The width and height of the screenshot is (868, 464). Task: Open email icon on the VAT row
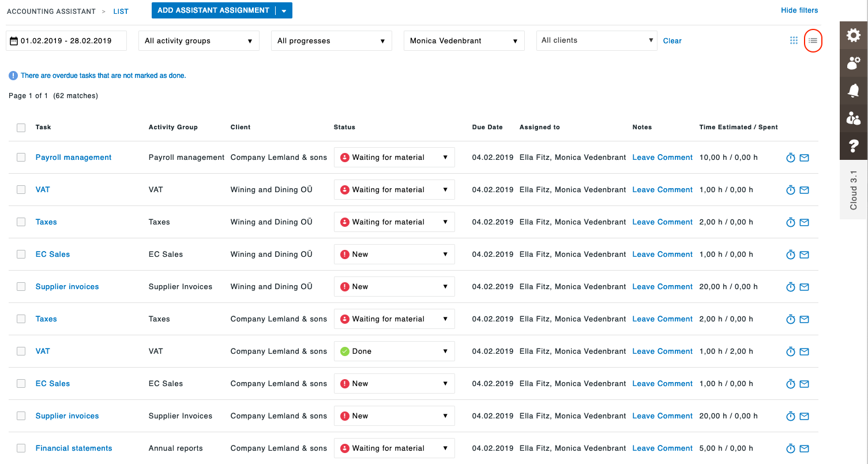805,189
